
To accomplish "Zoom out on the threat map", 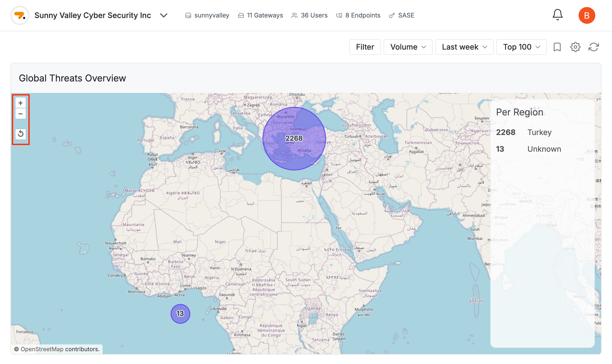I will (21, 114).
